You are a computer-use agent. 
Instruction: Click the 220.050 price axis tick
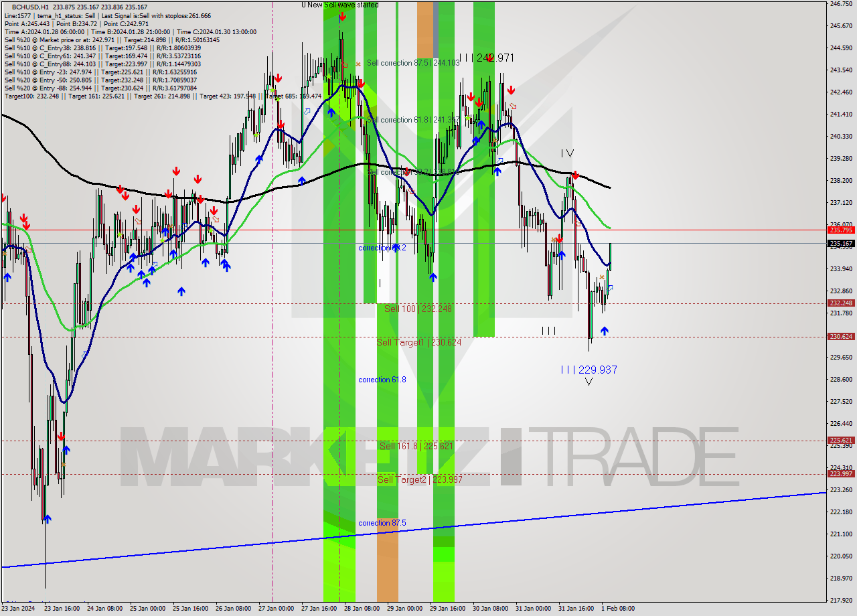pos(841,556)
